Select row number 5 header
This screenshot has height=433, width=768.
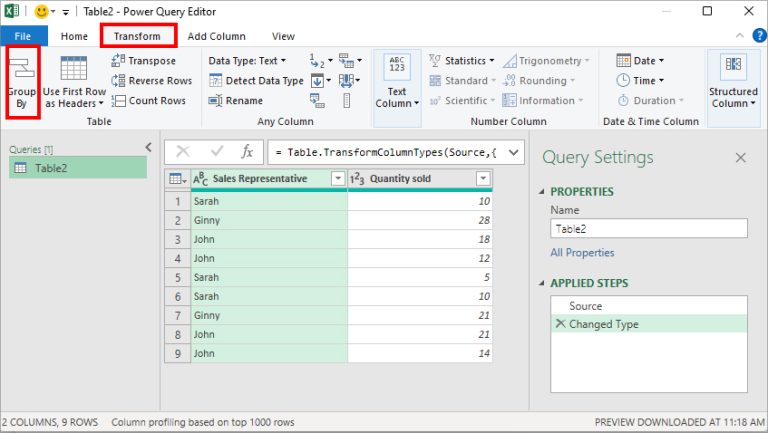click(x=177, y=277)
